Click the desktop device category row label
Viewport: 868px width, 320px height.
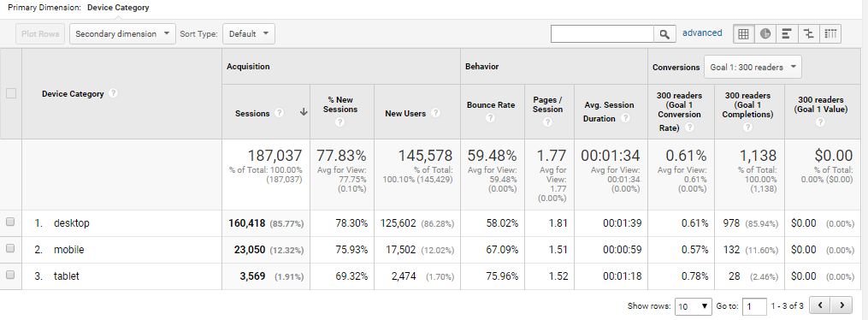pos(72,223)
